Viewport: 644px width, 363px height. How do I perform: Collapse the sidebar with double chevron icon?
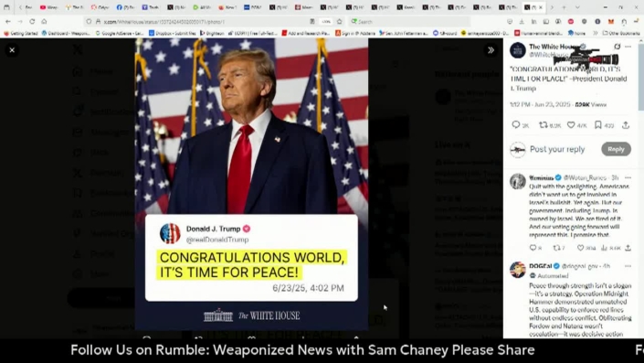tap(491, 50)
